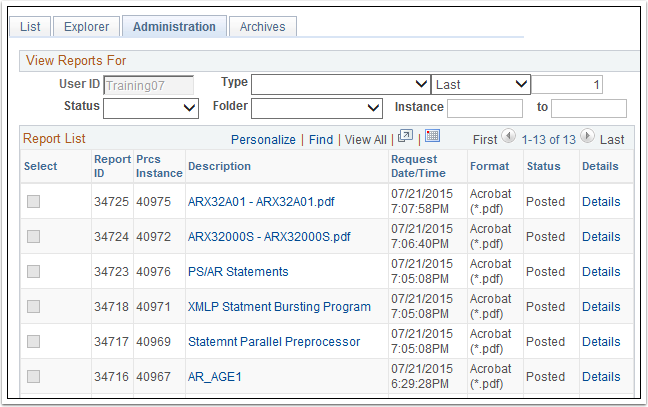Click the Instance from field
This screenshot has height=407, width=648.
pos(485,108)
